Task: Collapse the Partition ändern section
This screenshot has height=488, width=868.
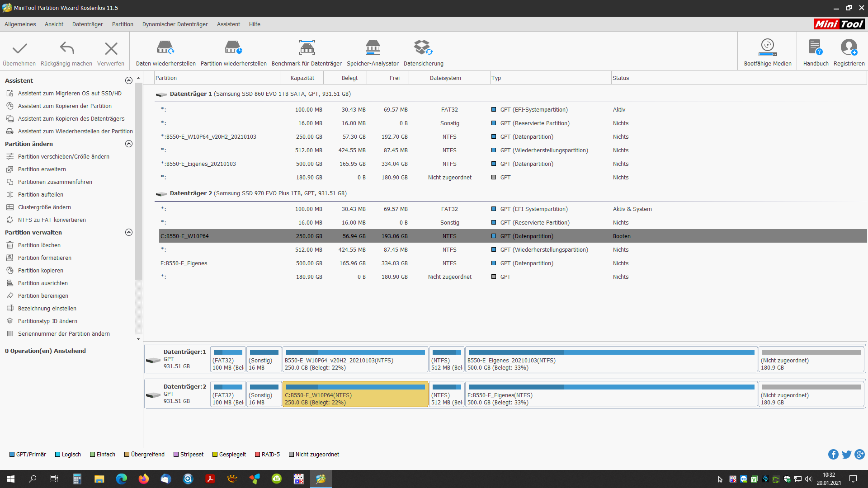Action: click(129, 144)
